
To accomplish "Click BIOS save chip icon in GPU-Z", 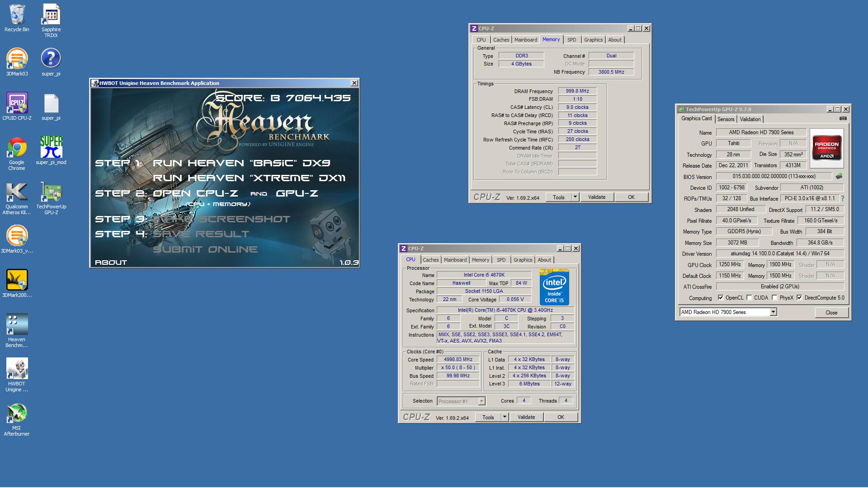I will click(x=839, y=176).
